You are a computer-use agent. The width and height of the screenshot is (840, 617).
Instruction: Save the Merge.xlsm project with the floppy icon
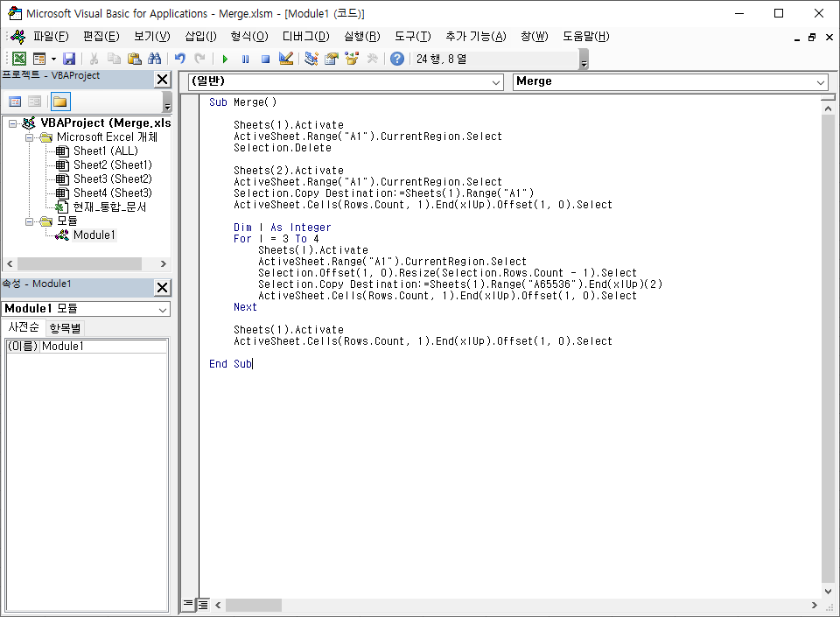(x=69, y=59)
